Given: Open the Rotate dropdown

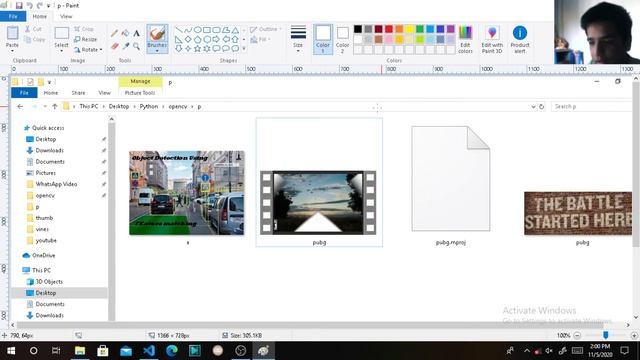Looking at the screenshot, I should tap(88, 50).
